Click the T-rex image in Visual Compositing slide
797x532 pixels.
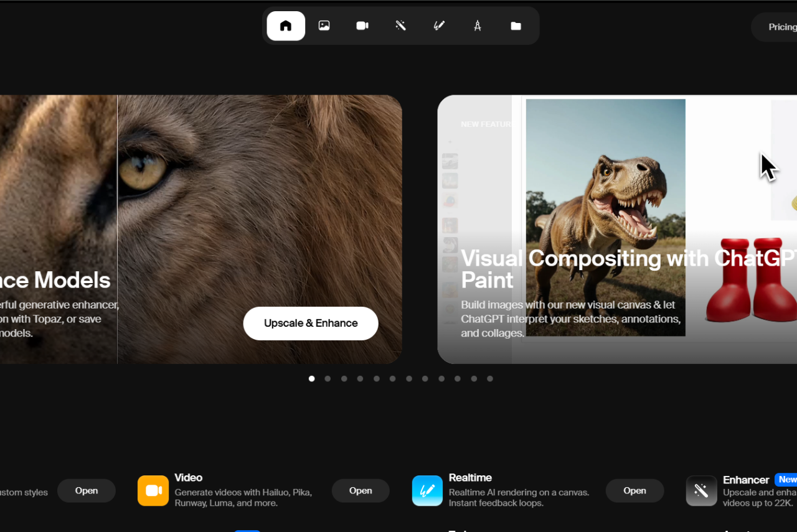[x=605, y=218]
